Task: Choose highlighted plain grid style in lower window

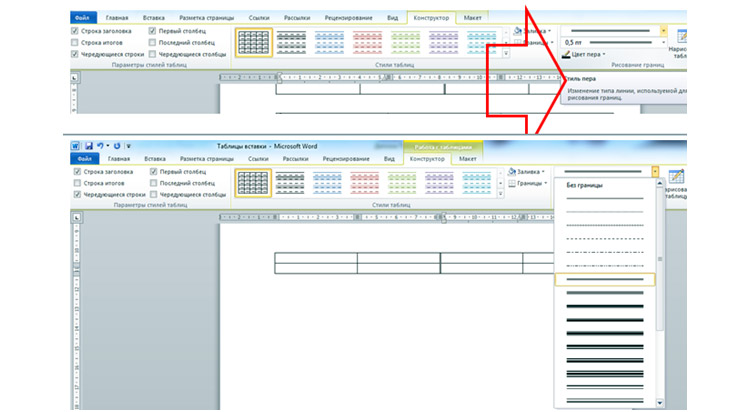Action: [x=253, y=183]
